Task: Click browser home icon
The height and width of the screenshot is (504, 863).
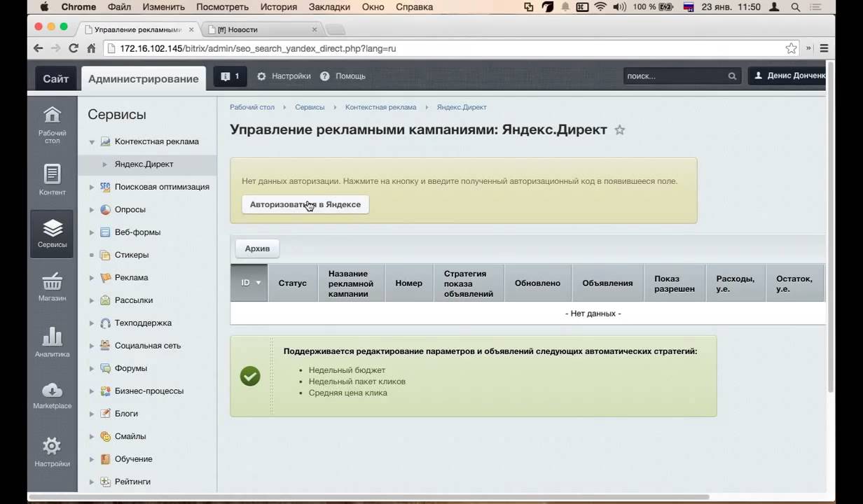Action: coord(91,48)
